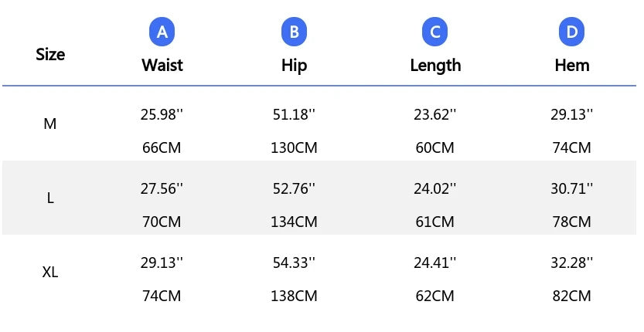644x332 pixels.
Task: Click the 78CM hem measurement
Action: click(x=572, y=222)
